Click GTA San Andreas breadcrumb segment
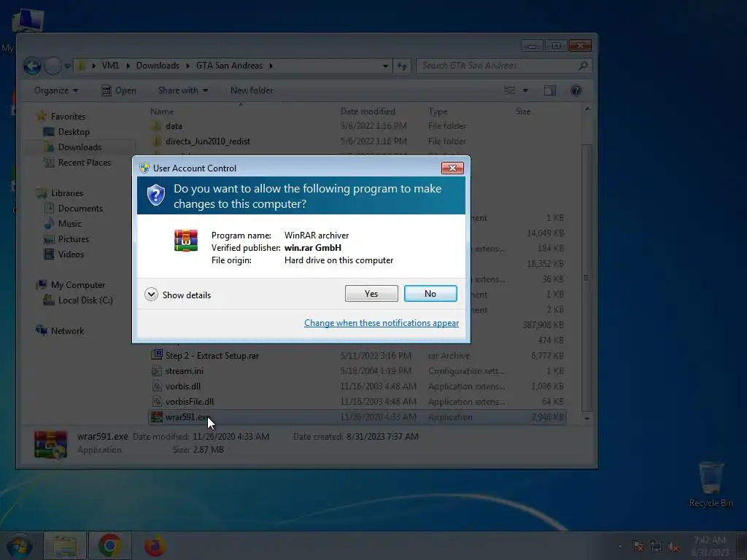The width and height of the screenshot is (747, 560). (x=229, y=65)
